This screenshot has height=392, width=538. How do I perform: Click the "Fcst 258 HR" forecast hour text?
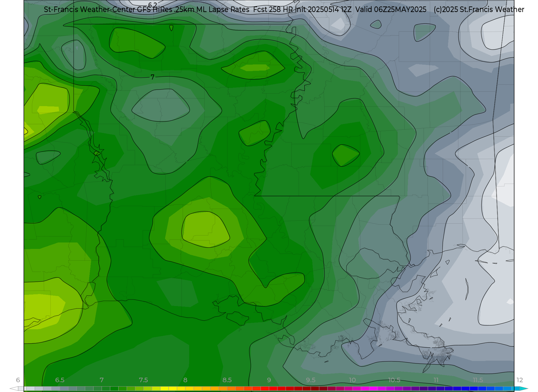point(273,10)
